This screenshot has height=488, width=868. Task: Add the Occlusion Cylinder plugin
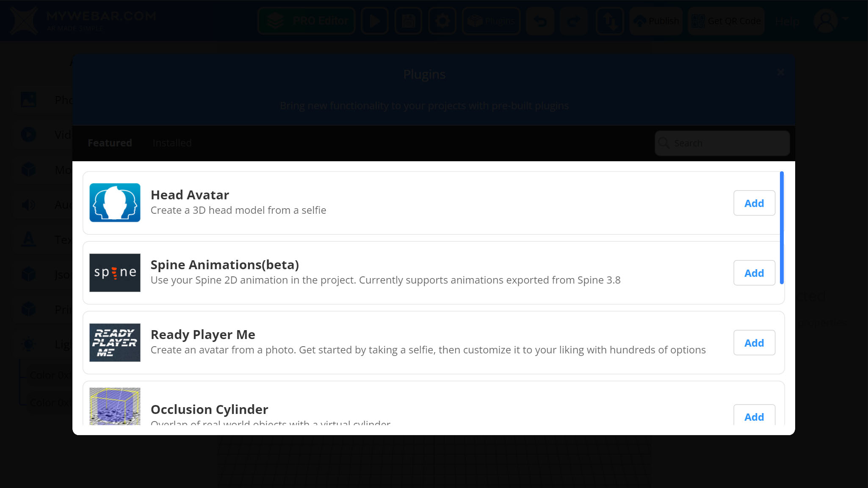point(754,415)
